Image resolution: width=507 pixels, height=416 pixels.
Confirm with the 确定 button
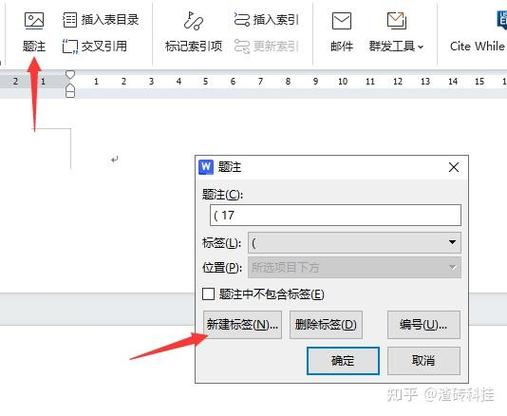pyautogui.click(x=343, y=361)
